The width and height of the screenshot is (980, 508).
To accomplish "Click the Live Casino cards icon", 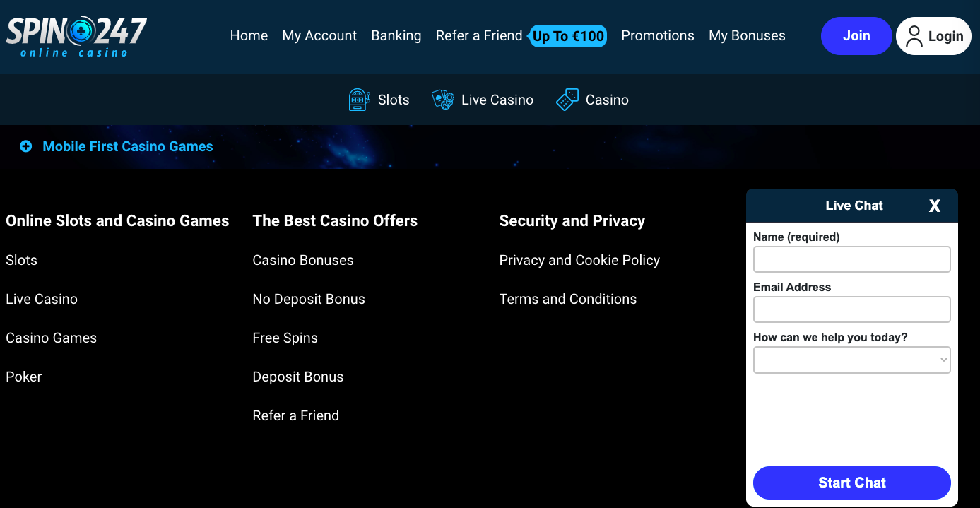I will [443, 100].
